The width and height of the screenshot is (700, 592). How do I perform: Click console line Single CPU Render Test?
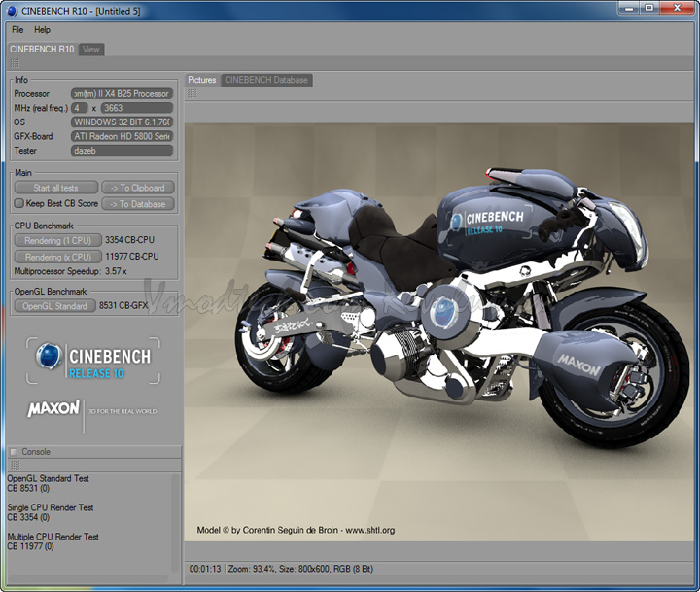point(51,507)
